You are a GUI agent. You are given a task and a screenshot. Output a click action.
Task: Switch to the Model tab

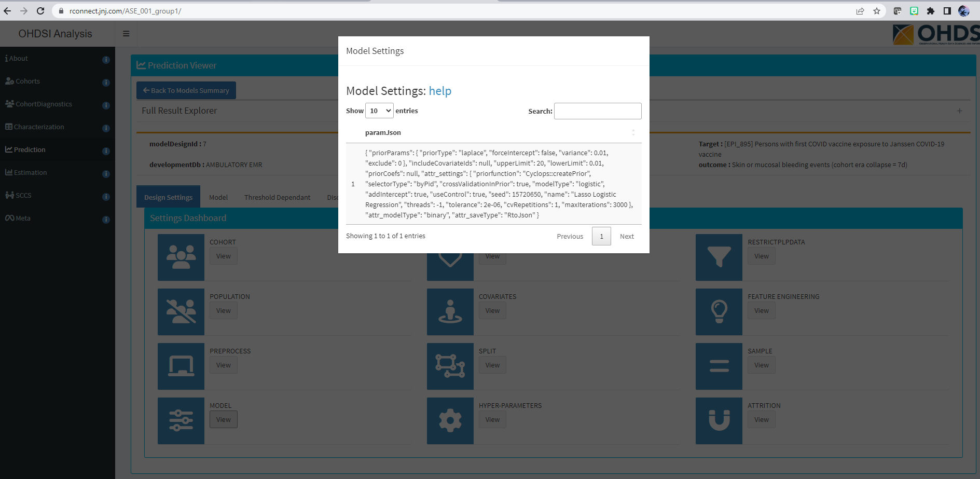(x=218, y=197)
